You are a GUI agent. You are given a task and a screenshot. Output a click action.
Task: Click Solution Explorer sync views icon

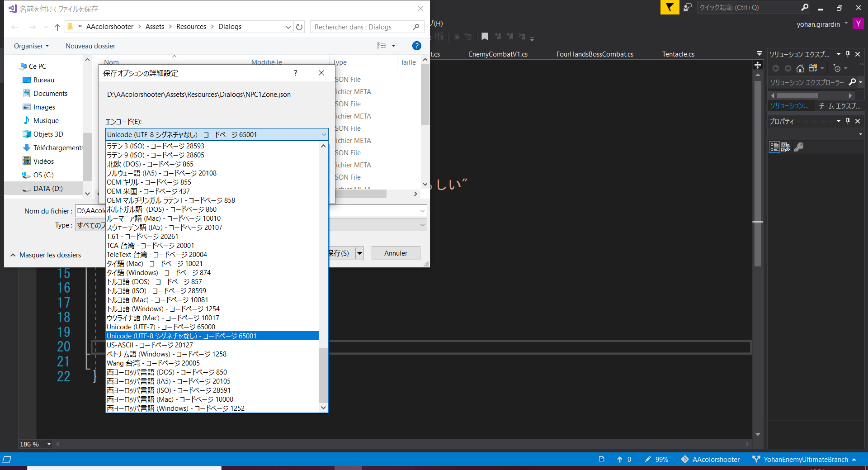(813, 68)
